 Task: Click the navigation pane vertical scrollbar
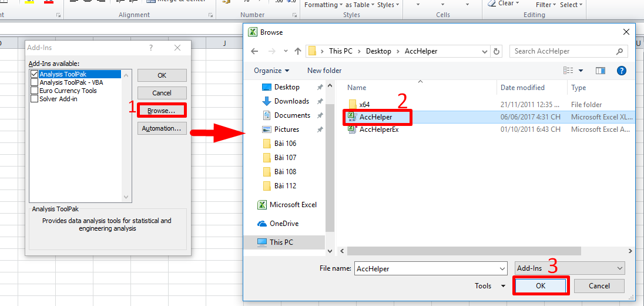(330, 169)
